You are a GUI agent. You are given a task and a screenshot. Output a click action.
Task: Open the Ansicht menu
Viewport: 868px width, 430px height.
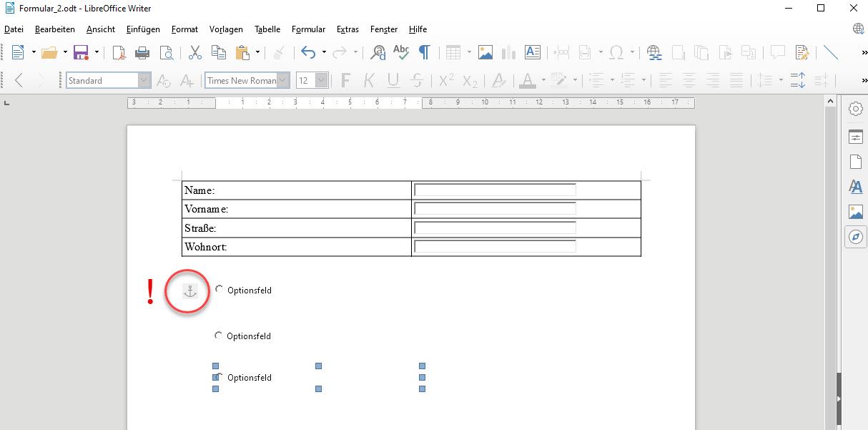pyautogui.click(x=101, y=29)
